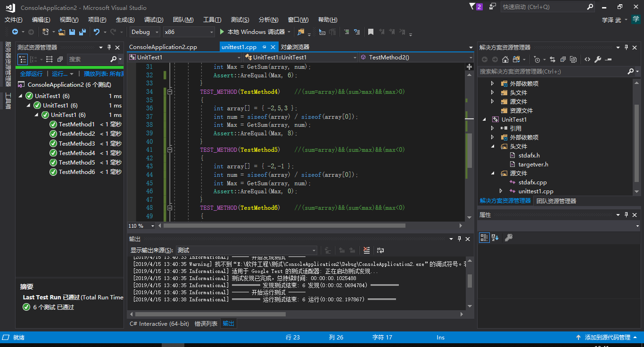Click the bookmark icon in the toolbar
This screenshot has height=347, width=644.
(371, 32)
